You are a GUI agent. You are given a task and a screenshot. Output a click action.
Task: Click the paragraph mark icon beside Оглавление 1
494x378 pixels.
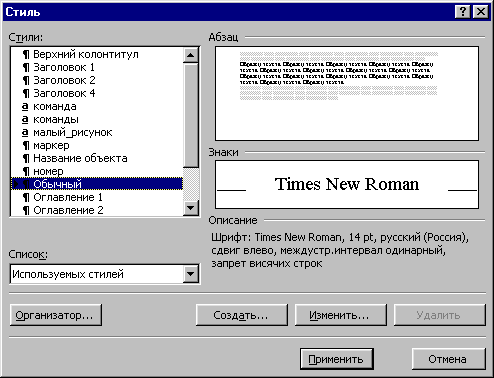pyautogui.click(x=26, y=198)
